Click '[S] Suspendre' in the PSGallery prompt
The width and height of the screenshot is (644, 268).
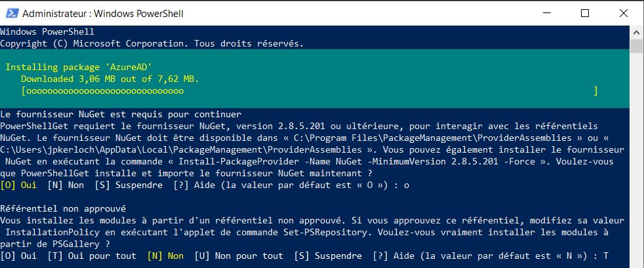(x=328, y=256)
